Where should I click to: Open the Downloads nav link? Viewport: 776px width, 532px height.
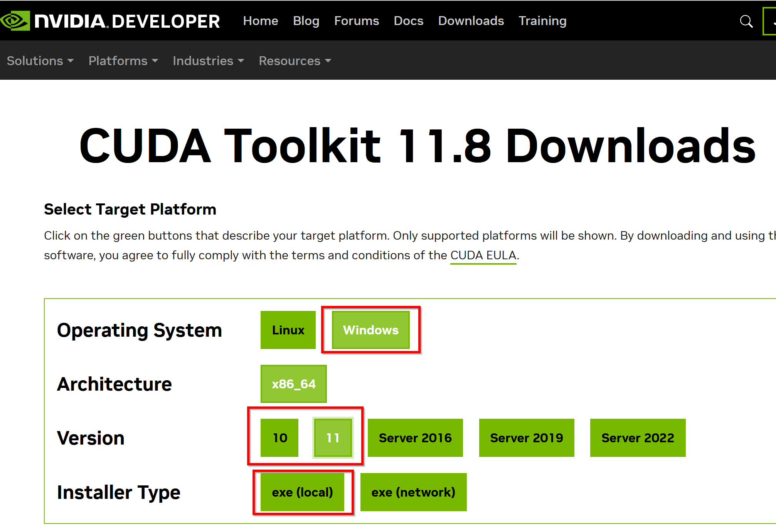pos(471,21)
